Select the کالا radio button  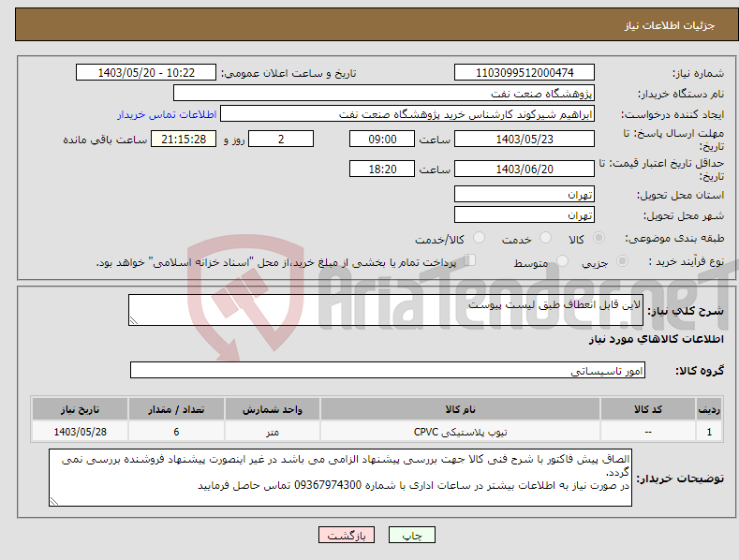599,238
